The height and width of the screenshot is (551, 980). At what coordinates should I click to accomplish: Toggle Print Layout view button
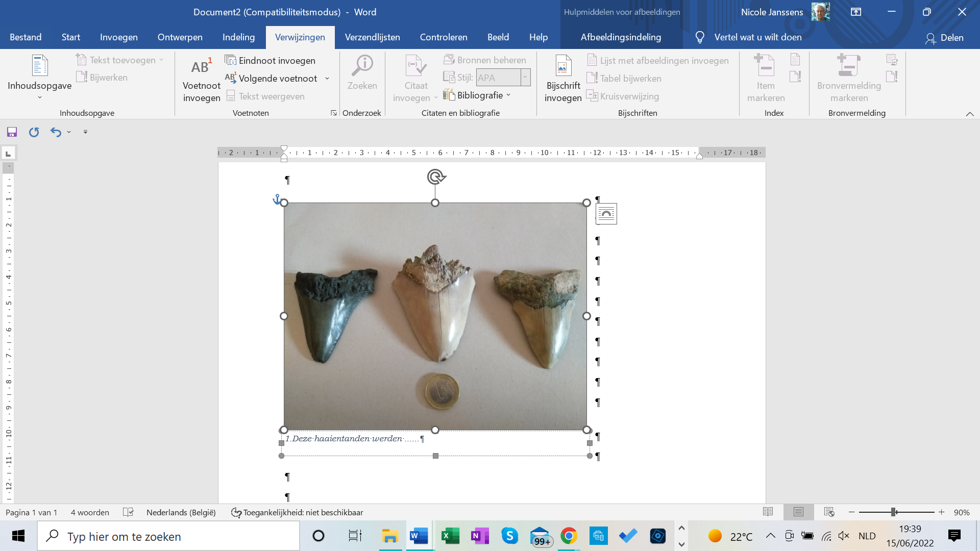(798, 512)
